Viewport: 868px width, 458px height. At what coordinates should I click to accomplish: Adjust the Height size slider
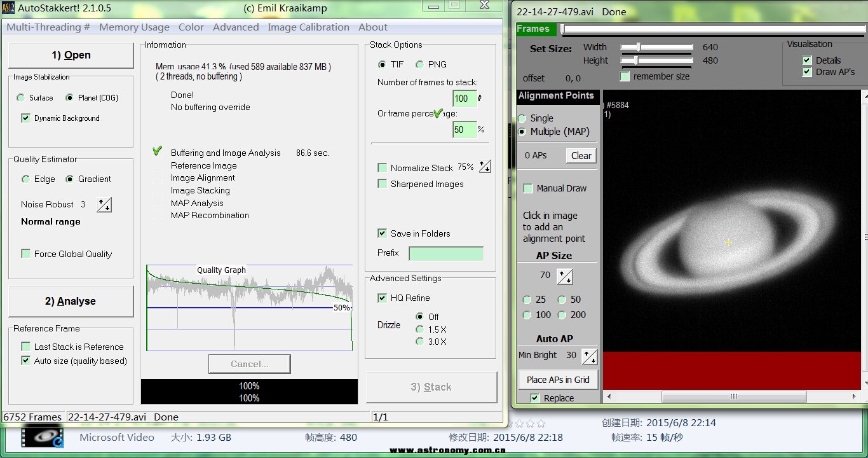(656, 60)
